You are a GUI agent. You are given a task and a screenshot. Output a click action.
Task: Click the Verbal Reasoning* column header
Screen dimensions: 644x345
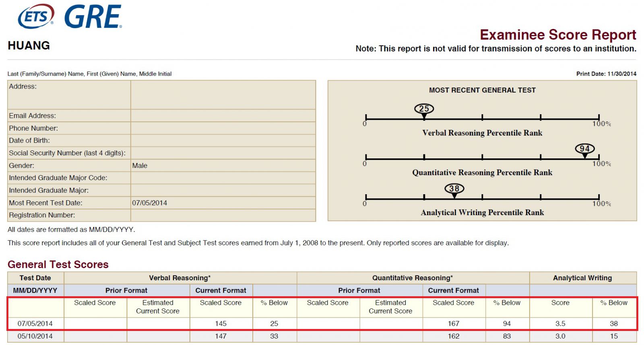(x=180, y=278)
